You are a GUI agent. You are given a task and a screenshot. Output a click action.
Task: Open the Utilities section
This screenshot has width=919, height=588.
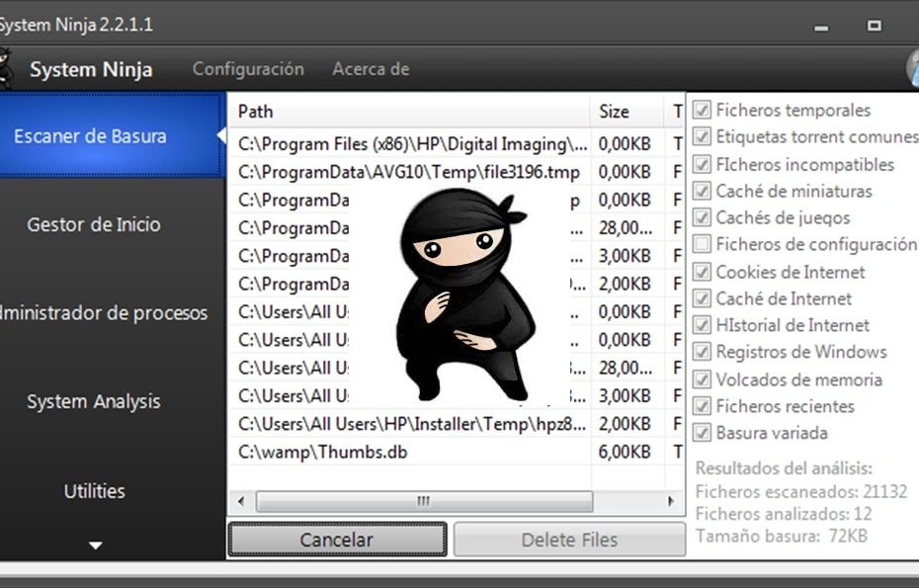coord(94,491)
